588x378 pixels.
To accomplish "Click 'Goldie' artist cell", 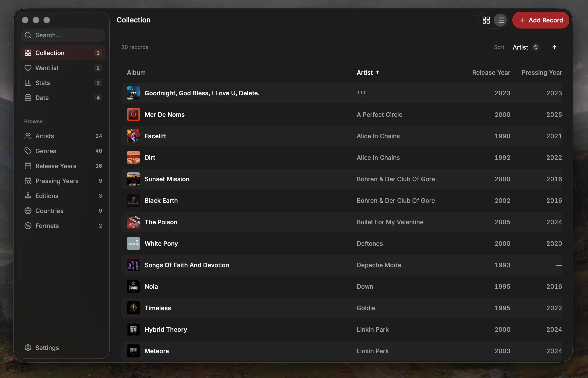I will point(366,308).
